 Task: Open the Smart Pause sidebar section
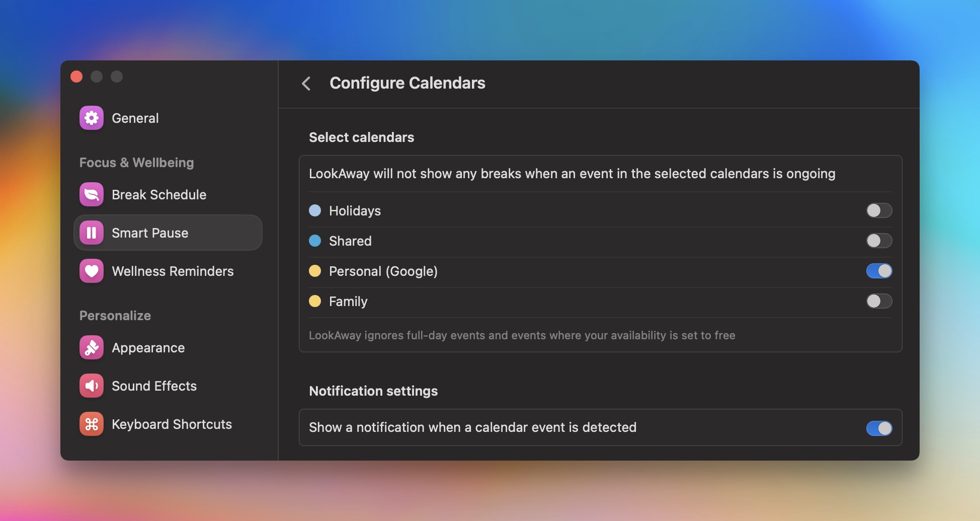(x=149, y=233)
